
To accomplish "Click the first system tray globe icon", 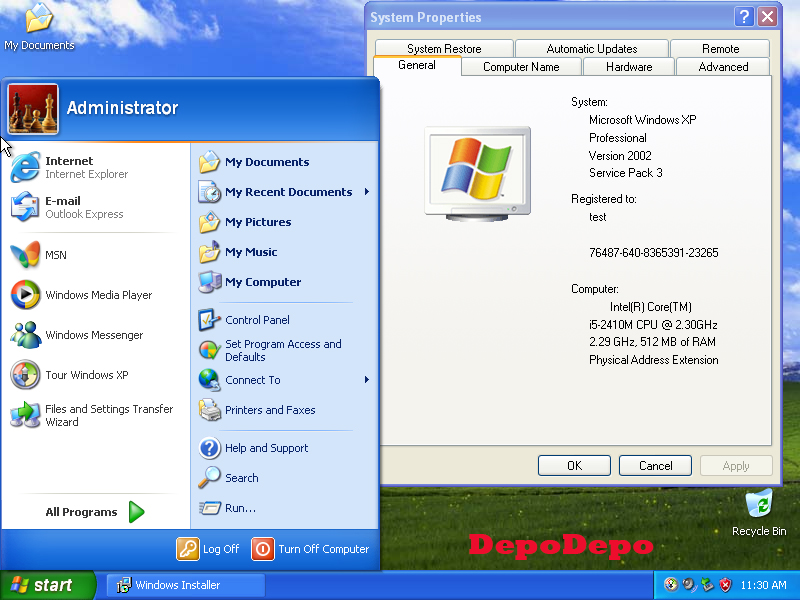I will click(671, 585).
